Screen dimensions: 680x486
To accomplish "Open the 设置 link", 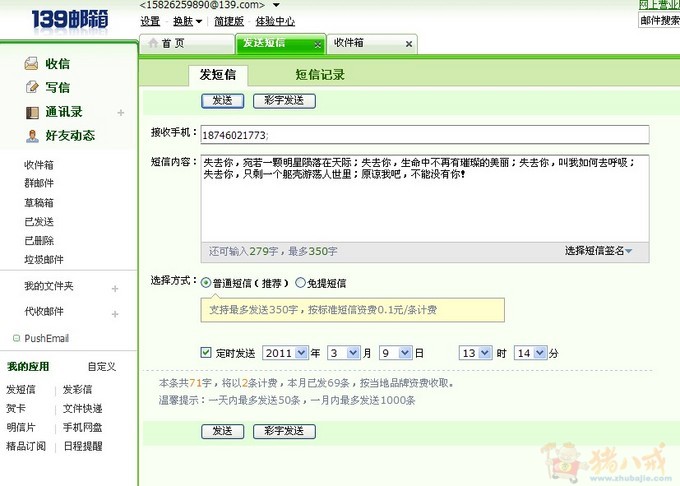I will [150, 21].
